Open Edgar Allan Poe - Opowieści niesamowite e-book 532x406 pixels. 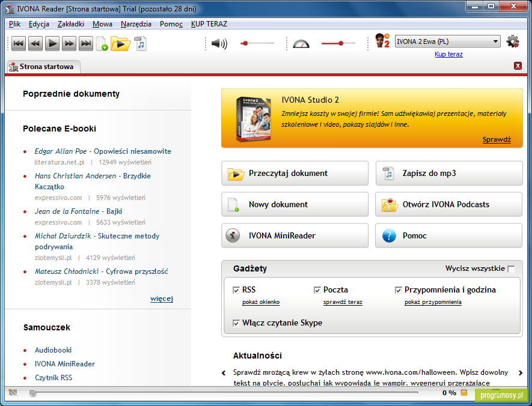pyautogui.click(x=103, y=151)
